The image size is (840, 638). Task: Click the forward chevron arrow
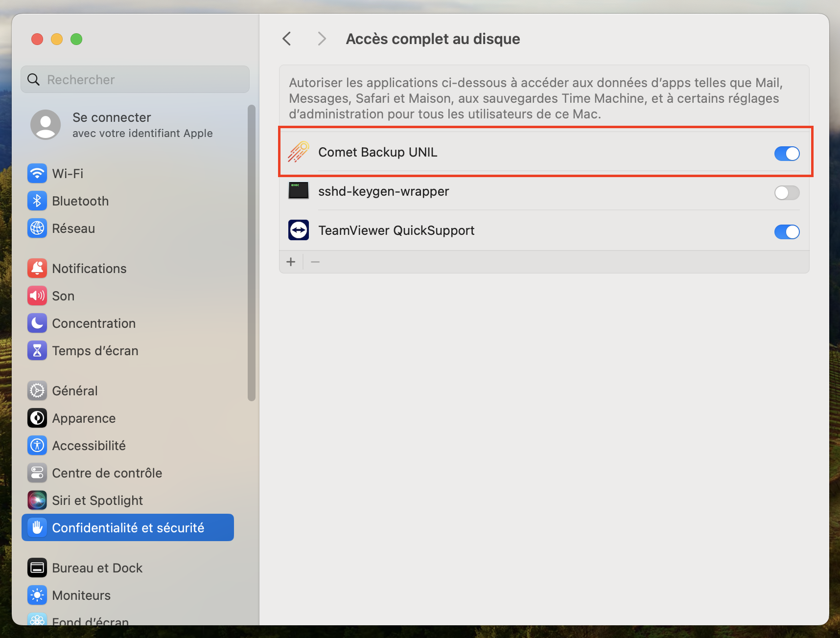point(322,39)
